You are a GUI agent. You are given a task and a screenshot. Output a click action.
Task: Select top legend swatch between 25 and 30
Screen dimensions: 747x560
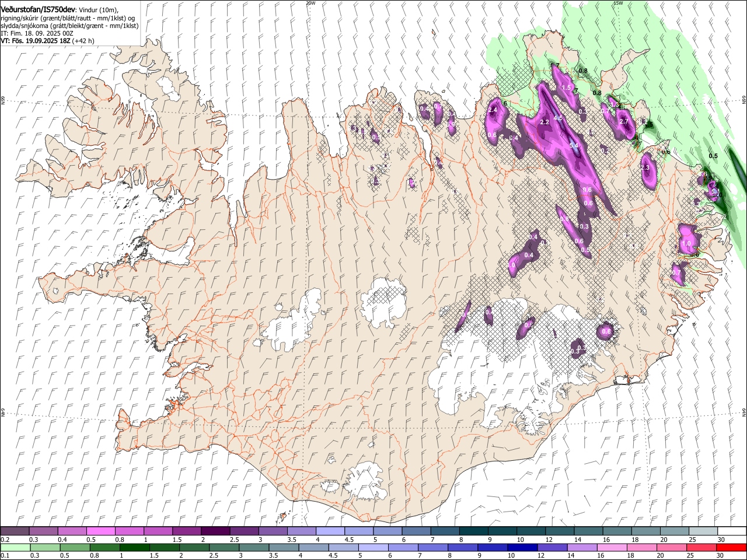(704, 531)
